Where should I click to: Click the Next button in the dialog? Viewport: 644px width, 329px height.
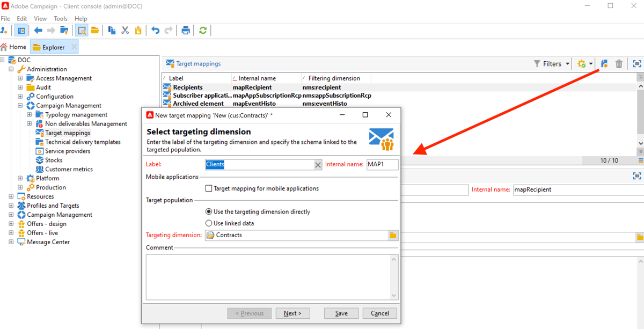(x=292, y=313)
